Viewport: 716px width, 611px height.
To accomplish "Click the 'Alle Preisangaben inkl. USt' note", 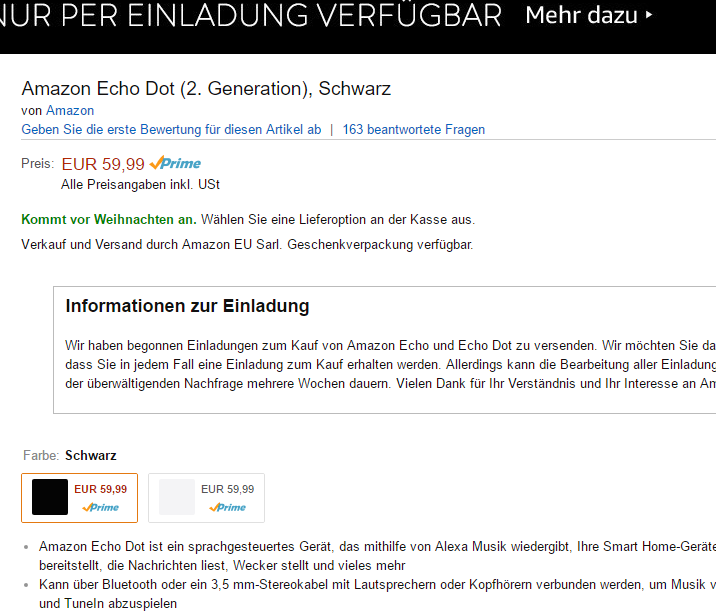I will [x=140, y=184].
